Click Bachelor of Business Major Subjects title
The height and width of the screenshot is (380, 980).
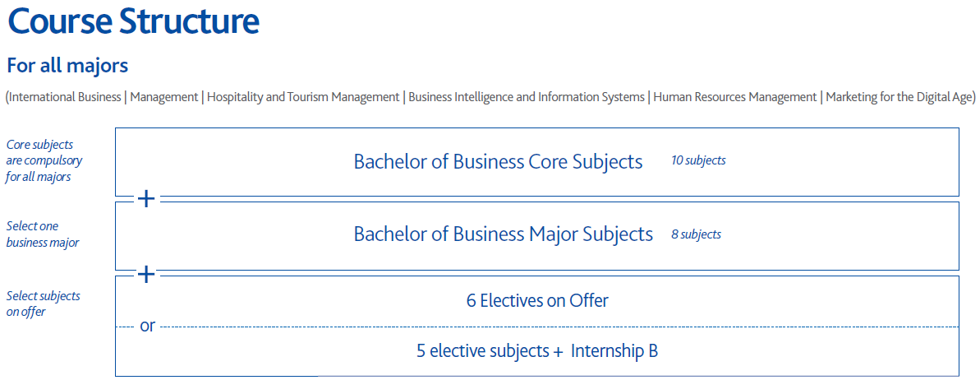pyautogui.click(x=503, y=234)
